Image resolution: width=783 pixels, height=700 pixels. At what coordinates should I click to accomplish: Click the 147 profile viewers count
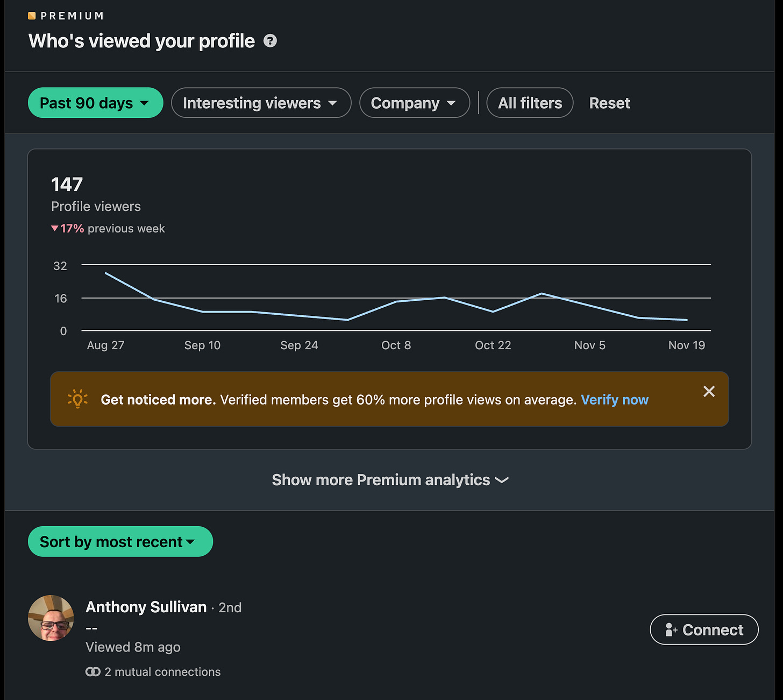coord(67,185)
